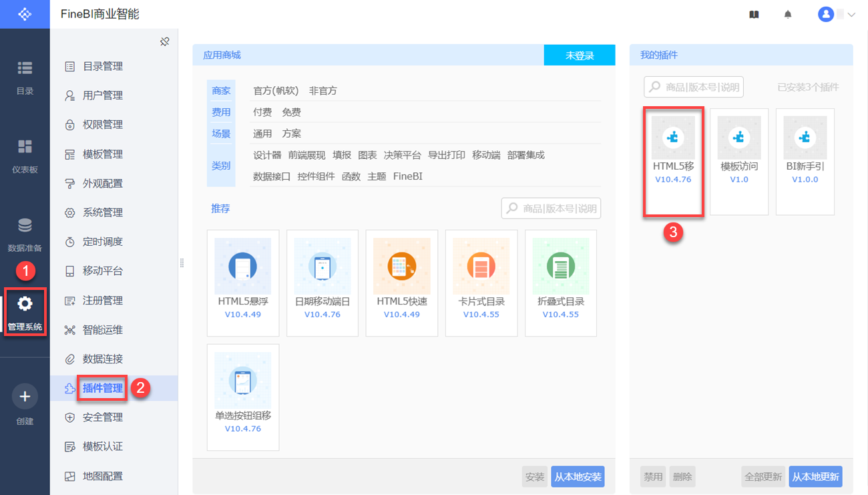Open the 仪表板 dashboard section
This screenshot has height=495, width=868.
(25, 156)
